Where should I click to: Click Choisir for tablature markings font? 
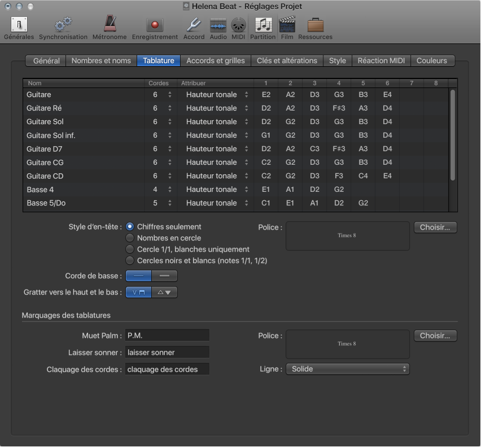tap(435, 336)
